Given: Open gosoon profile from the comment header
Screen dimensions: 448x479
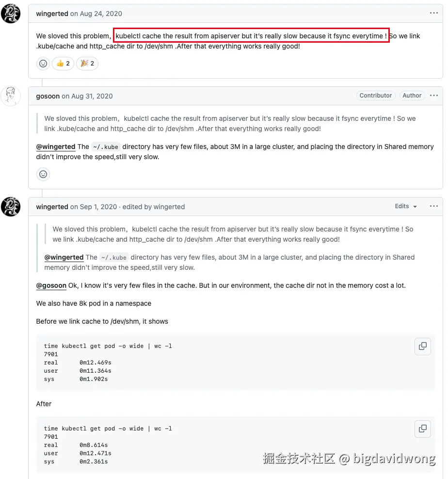Looking at the screenshot, I should pos(48,96).
